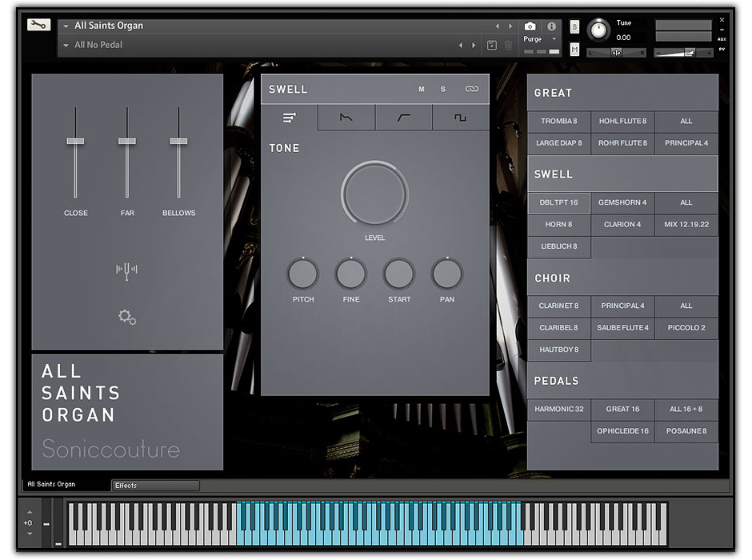Image resolution: width=752 pixels, height=560 pixels.
Task: Select the CHOIR division header
Action: click(622, 278)
